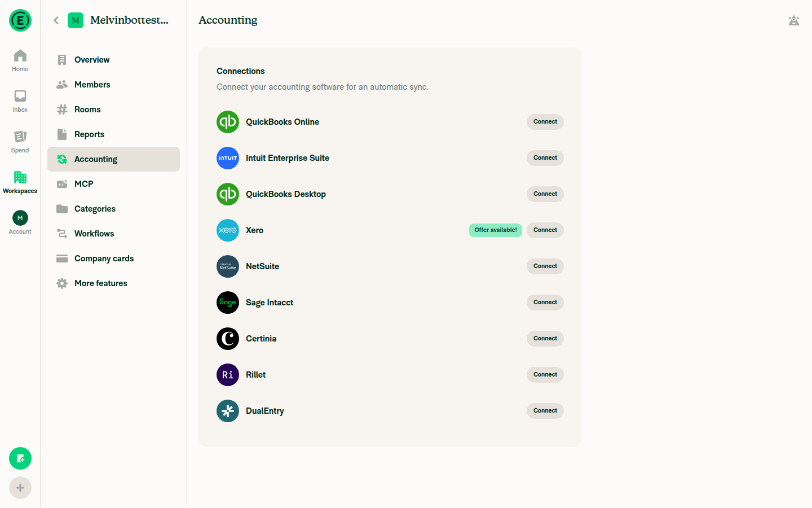Click the QuickBooks Online logo
This screenshot has width=812, height=508.
pos(228,122)
